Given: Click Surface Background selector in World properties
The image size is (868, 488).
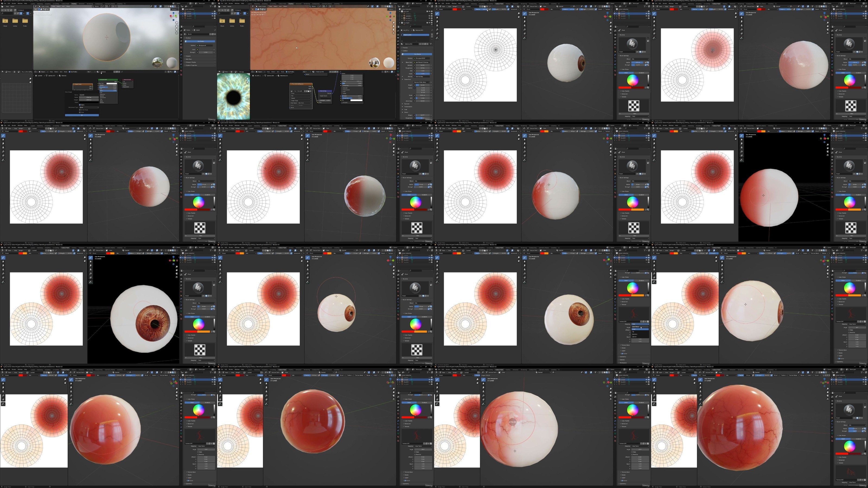Looking at the screenshot, I should click(x=205, y=46).
